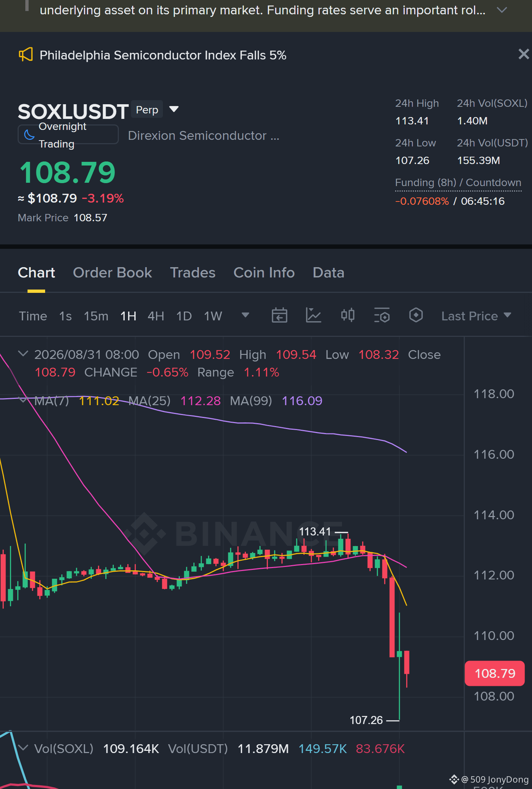Screen dimensions: 532x789
Task: Click the MA(99) value 116.09
Action: tap(302, 401)
